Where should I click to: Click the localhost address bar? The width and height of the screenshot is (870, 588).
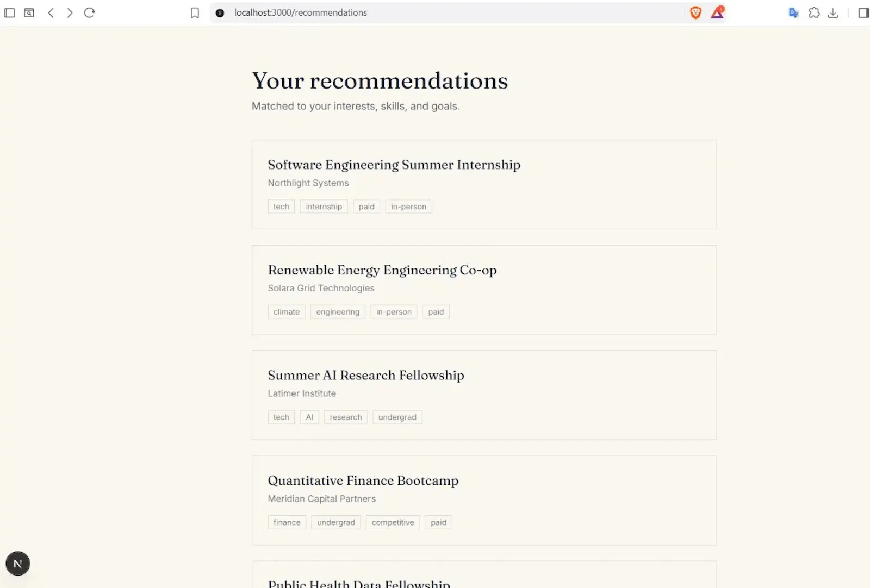tap(447, 12)
